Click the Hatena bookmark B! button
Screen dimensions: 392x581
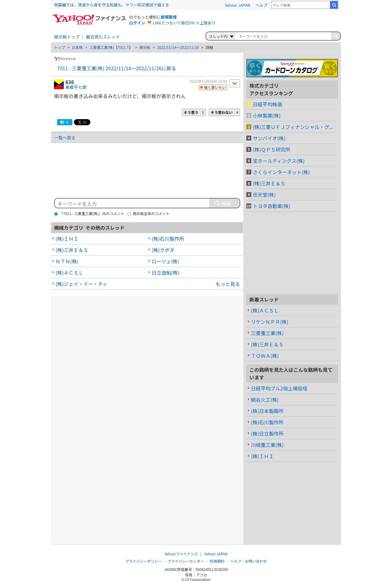[x=65, y=122]
